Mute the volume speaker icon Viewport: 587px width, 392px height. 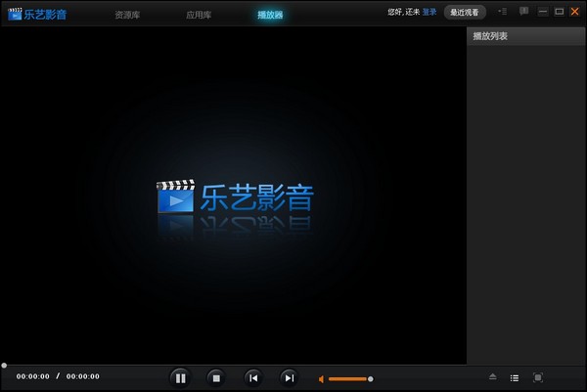coord(321,378)
